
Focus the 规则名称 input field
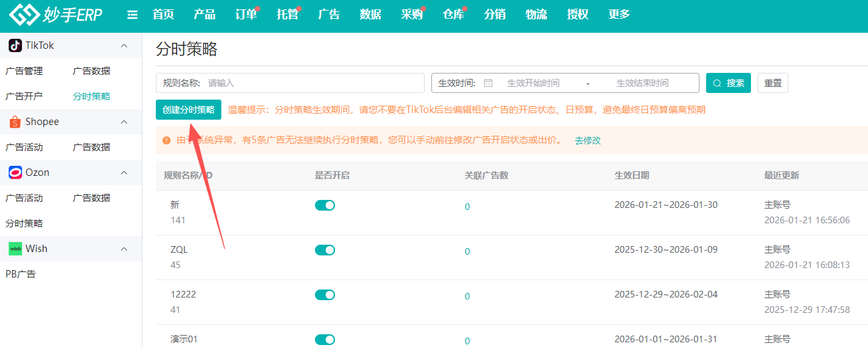pos(290,83)
